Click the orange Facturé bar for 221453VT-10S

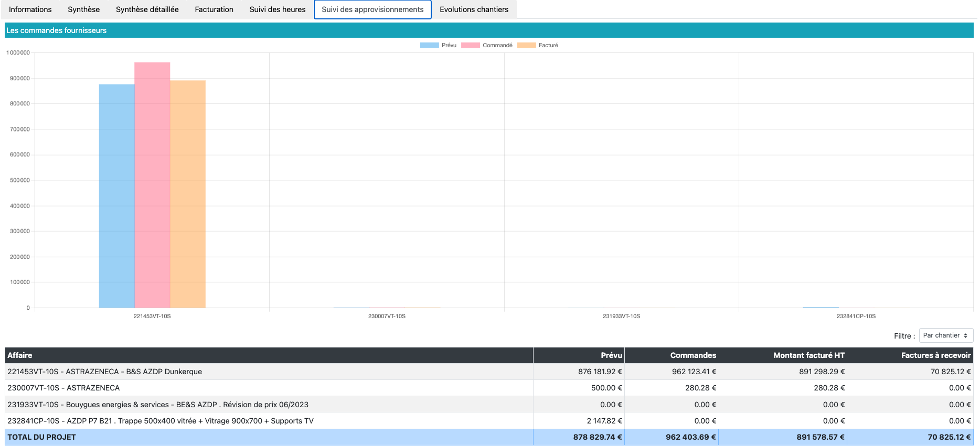[x=188, y=194]
